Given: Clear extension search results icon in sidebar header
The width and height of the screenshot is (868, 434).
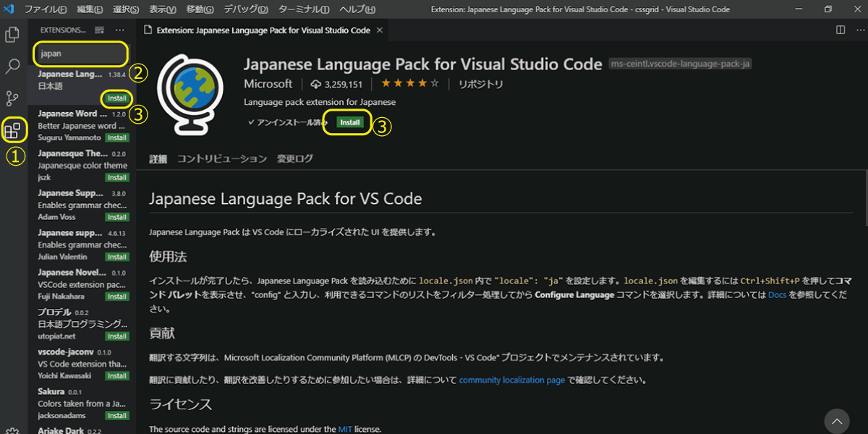Looking at the screenshot, I should (x=100, y=30).
